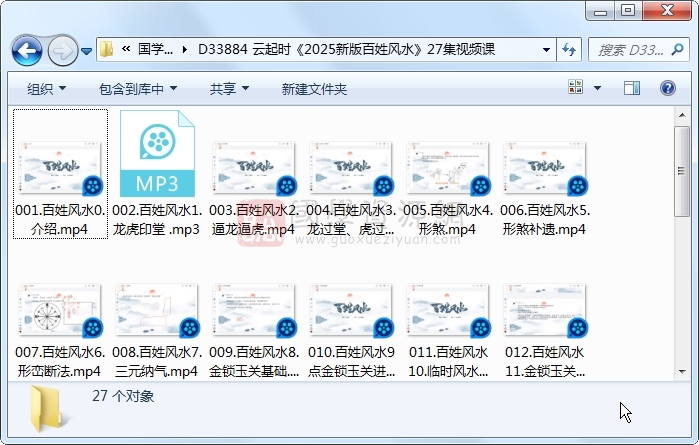The image size is (699, 445).
Task: Click the Back navigation arrow
Action: tap(27, 51)
